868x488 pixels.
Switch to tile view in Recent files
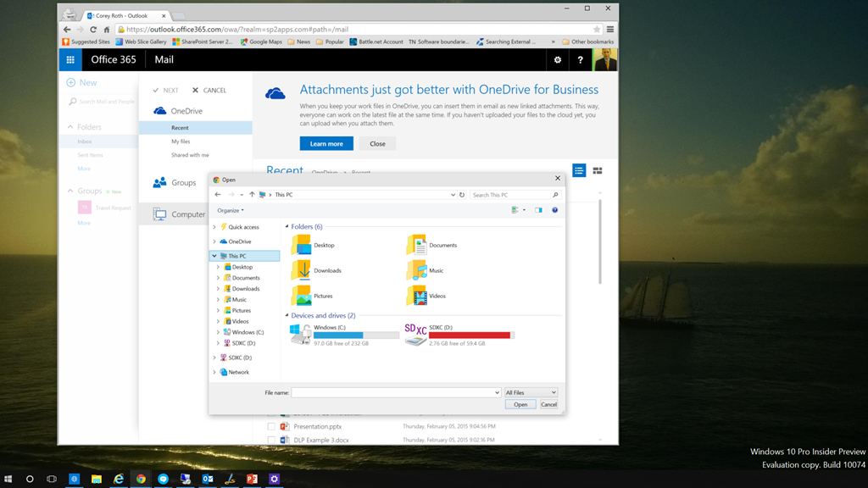click(x=598, y=170)
